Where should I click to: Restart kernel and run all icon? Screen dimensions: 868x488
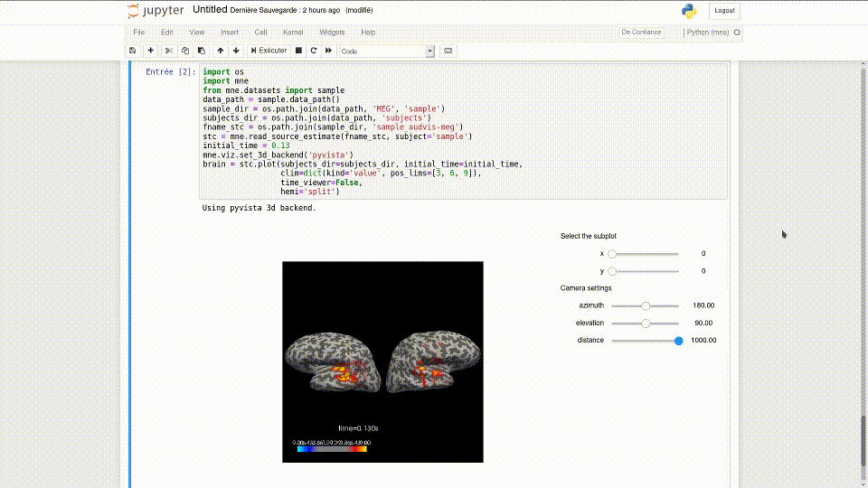click(x=328, y=51)
